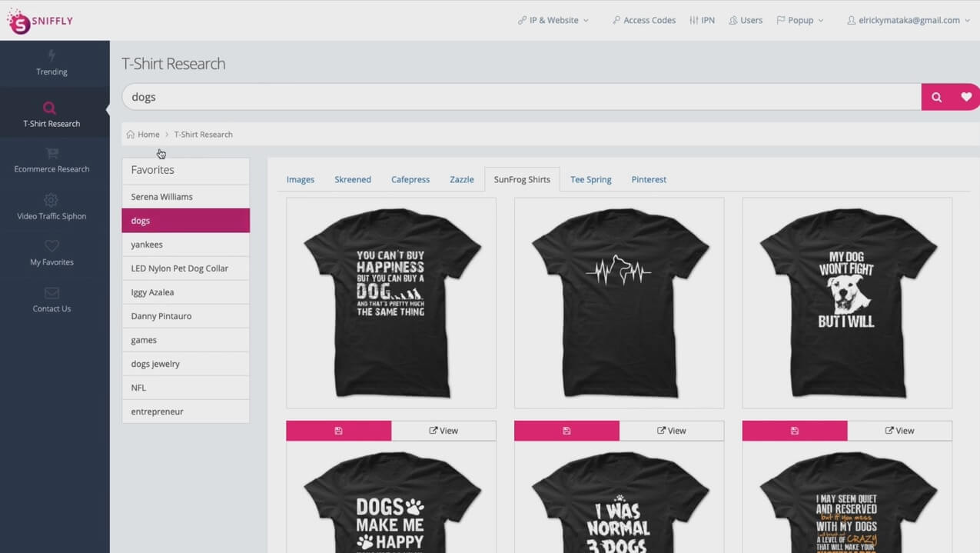Open Contact Us envelope in sidebar
The image size is (980, 553).
[x=51, y=299]
